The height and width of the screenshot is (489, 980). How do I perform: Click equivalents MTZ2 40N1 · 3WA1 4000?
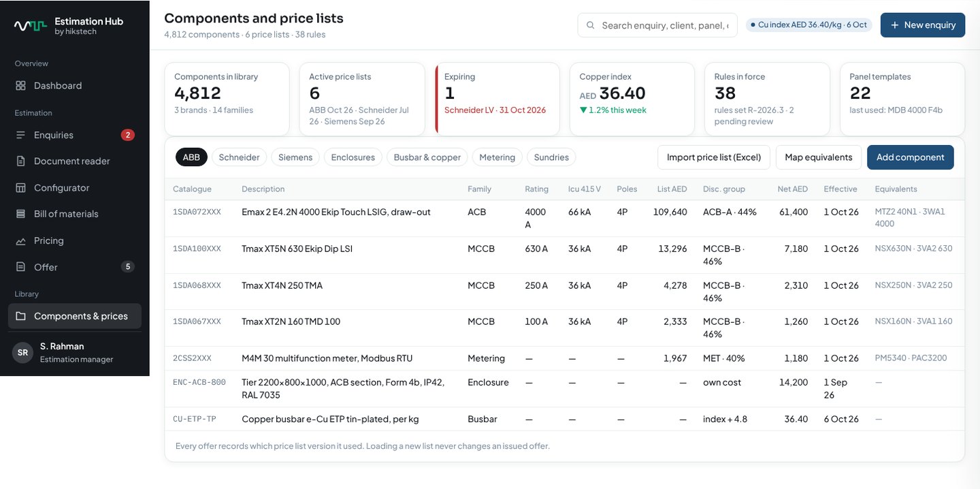click(x=910, y=218)
